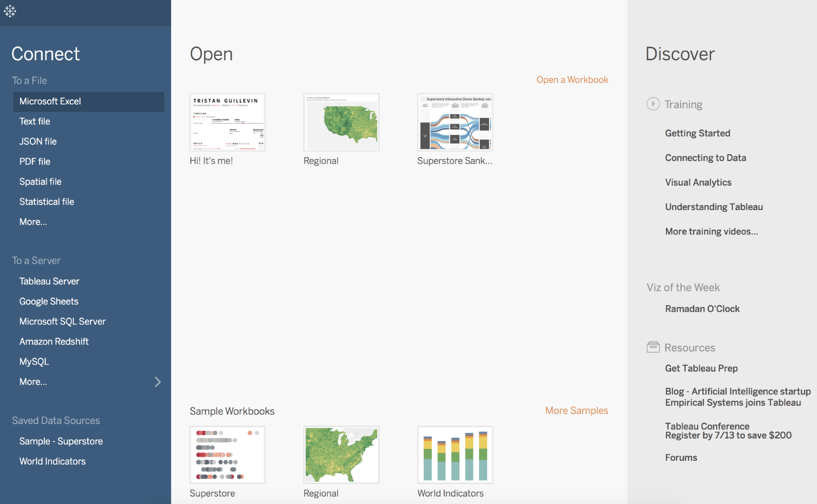The height and width of the screenshot is (504, 817).
Task: Click the Training heading text
Action: 683,104
